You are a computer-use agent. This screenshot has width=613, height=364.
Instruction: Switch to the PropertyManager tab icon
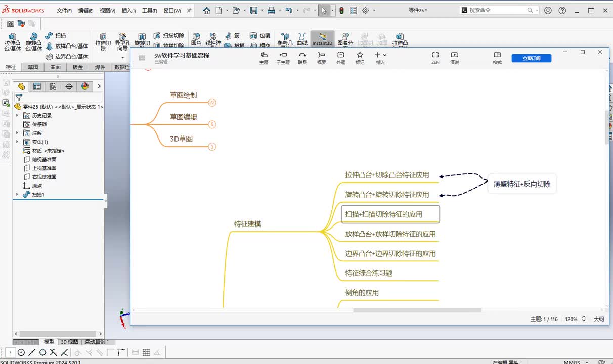click(37, 86)
